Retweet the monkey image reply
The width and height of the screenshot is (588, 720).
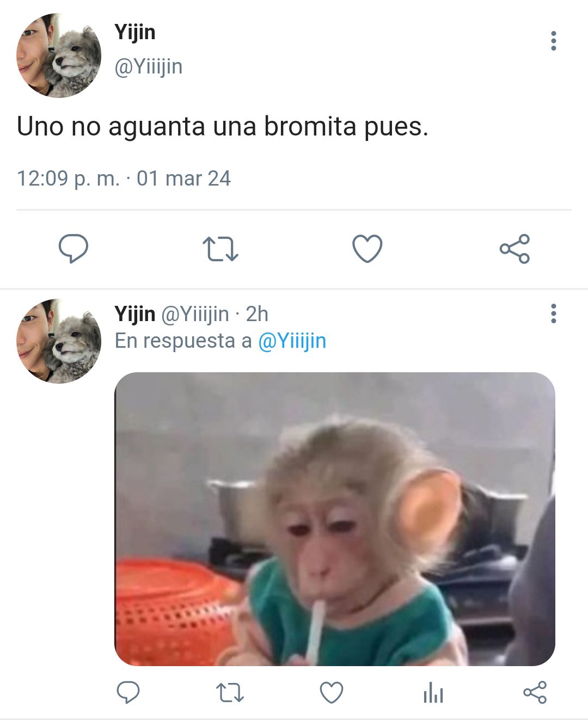[x=230, y=693]
